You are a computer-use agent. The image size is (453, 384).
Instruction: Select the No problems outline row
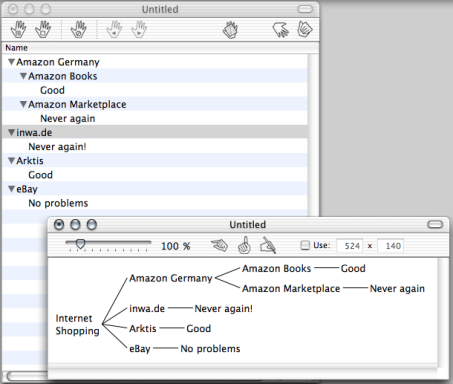coord(155,203)
